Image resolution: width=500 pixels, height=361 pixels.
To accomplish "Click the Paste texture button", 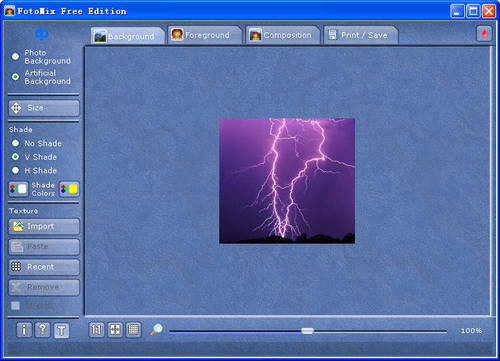I will click(x=44, y=247).
